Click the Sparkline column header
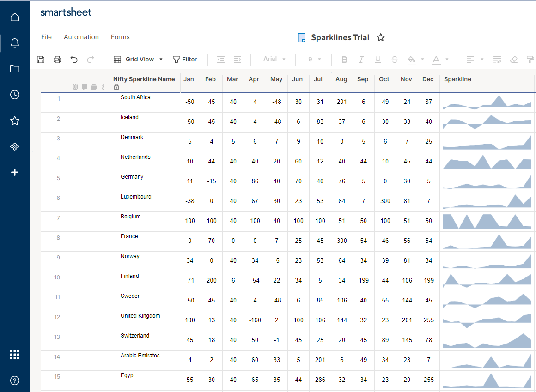This screenshot has width=536, height=392. (x=485, y=79)
